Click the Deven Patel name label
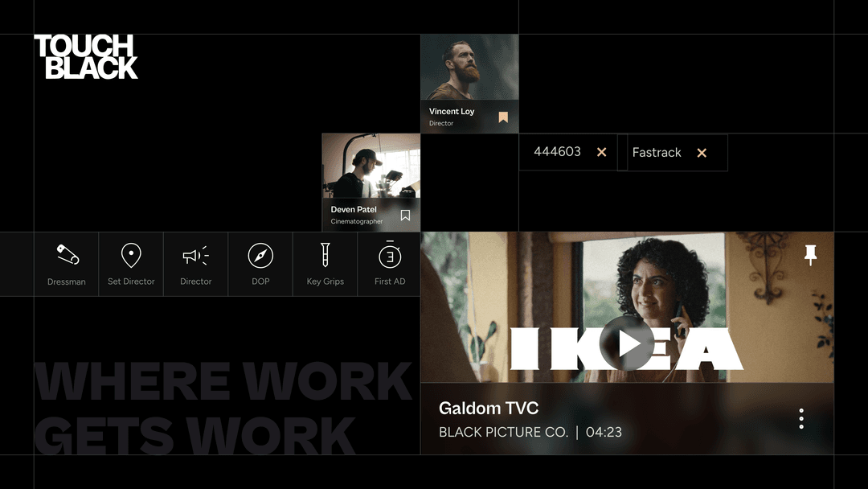868x489 pixels. click(x=354, y=210)
